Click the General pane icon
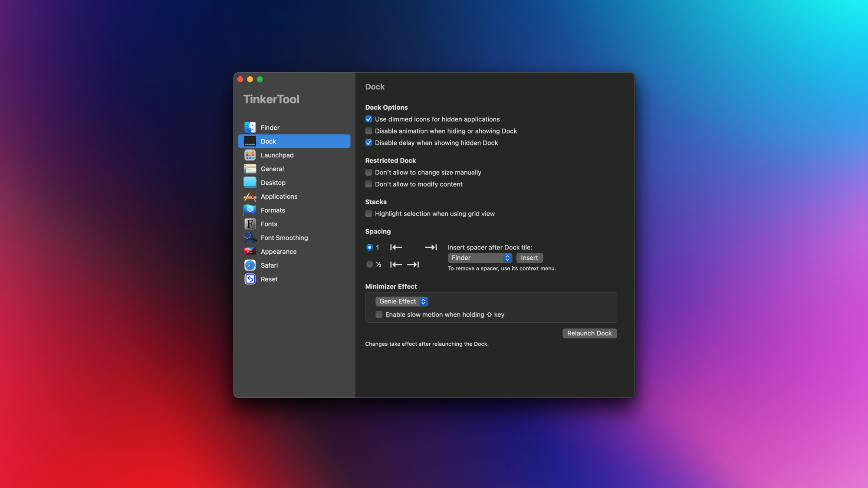Viewport: 868px width, 488px height. point(250,169)
